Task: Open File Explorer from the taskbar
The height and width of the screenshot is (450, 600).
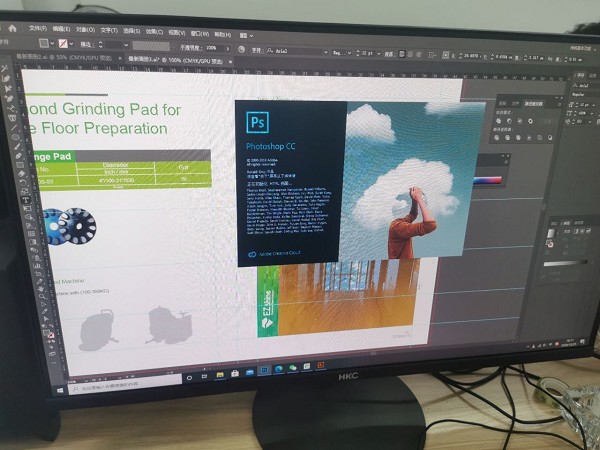Action: (x=220, y=374)
